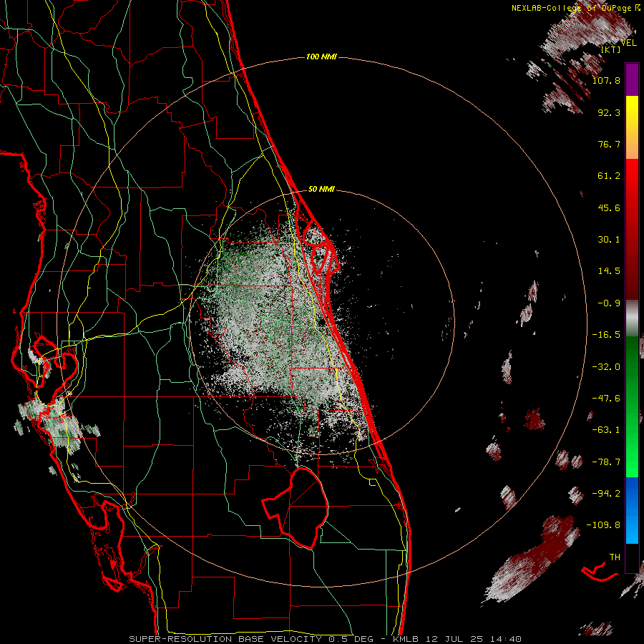The image size is (644, 644).
Task: Click the 30.1 value on velocity scale
Action: 609,240
